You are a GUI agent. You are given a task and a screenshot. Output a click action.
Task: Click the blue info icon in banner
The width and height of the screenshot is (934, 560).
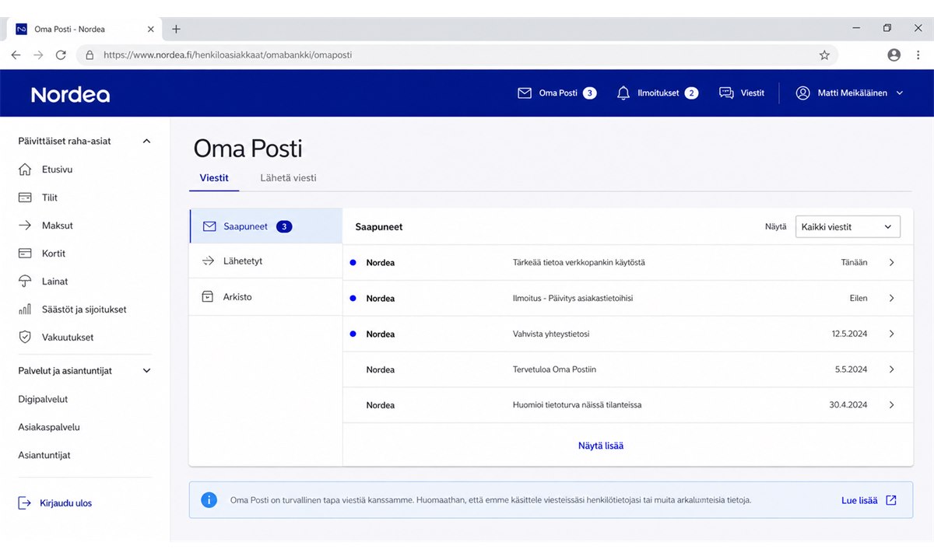pyautogui.click(x=209, y=500)
